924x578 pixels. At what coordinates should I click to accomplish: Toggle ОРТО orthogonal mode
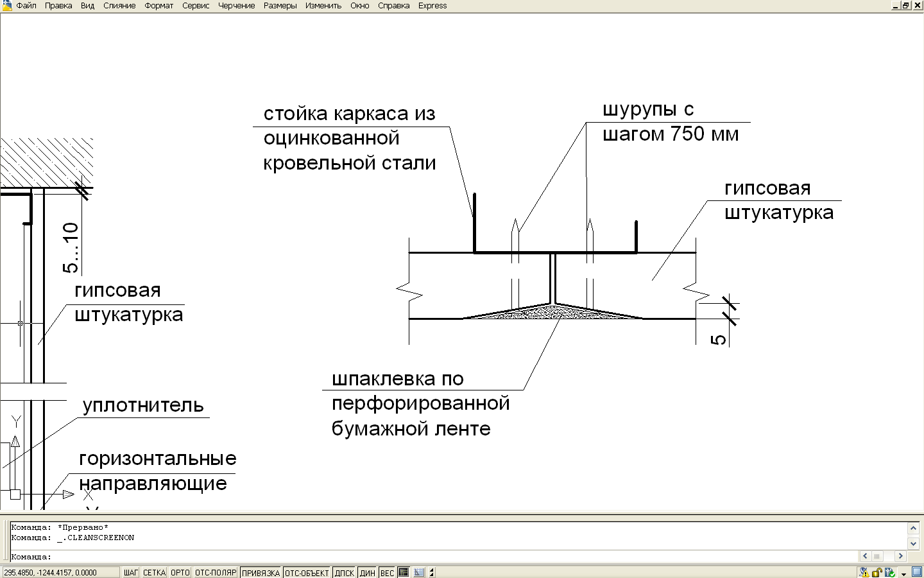(x=180, y=573)
